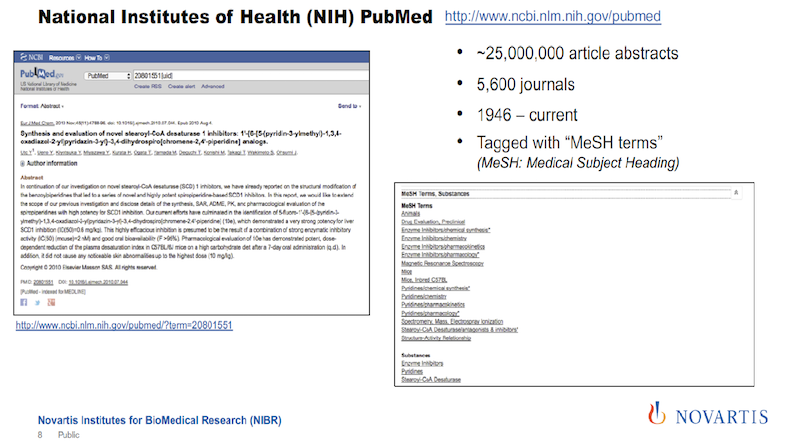Open Enzyme Inhibitors/chemical synthesis MeSH term
This screenshot has height=448, width=800.
445,230
